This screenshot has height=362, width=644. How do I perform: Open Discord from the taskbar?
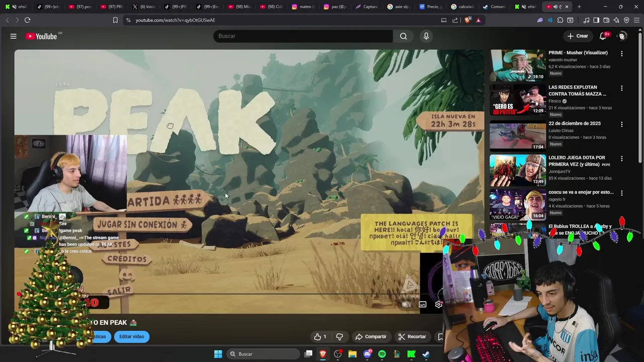pos(367,354)
